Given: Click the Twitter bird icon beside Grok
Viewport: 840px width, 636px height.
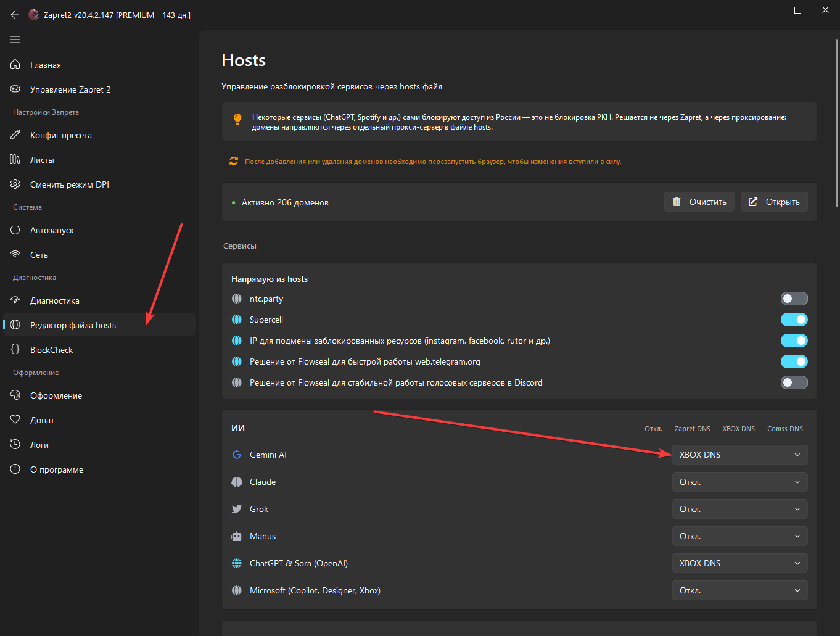Looking at the screenshot, I should click(x=237, y=509).
